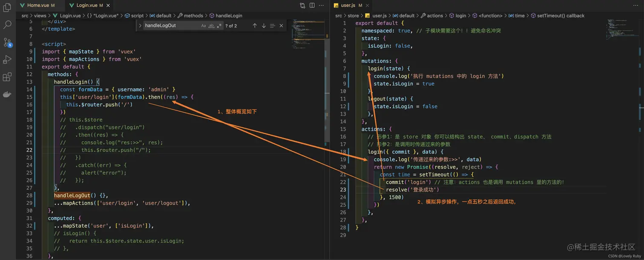This screenshot has height=260, width=644.
Task: Expand the replace field in find widget
Action: click(140, 26)
